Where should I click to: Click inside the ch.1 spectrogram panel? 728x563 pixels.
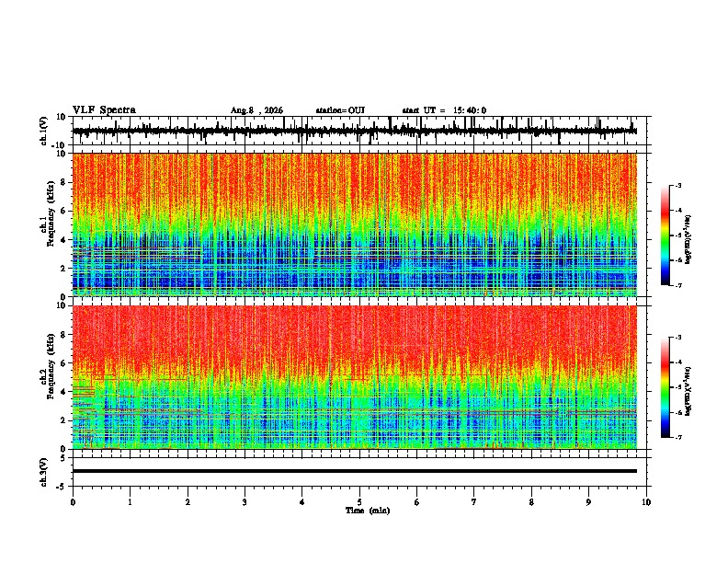pyautogui.click(x=361, y=224)
